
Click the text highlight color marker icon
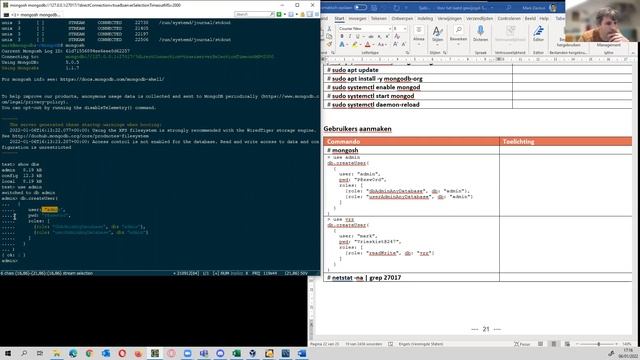pos(355,44)
